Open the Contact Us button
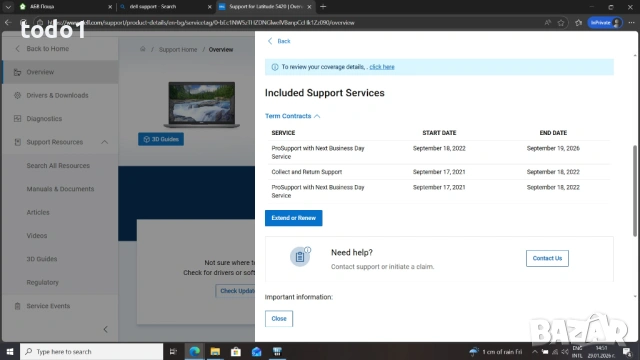This screenshot has height=360, width=640. (547, 258)
